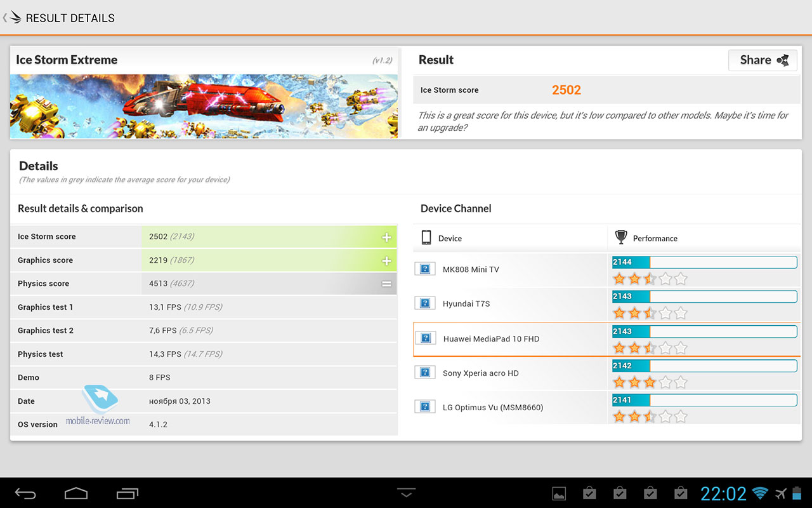This screenshot has width=812, height=508.
Task: Click the MK808 Mini TV star rating
Action: (x=650, y=279)
